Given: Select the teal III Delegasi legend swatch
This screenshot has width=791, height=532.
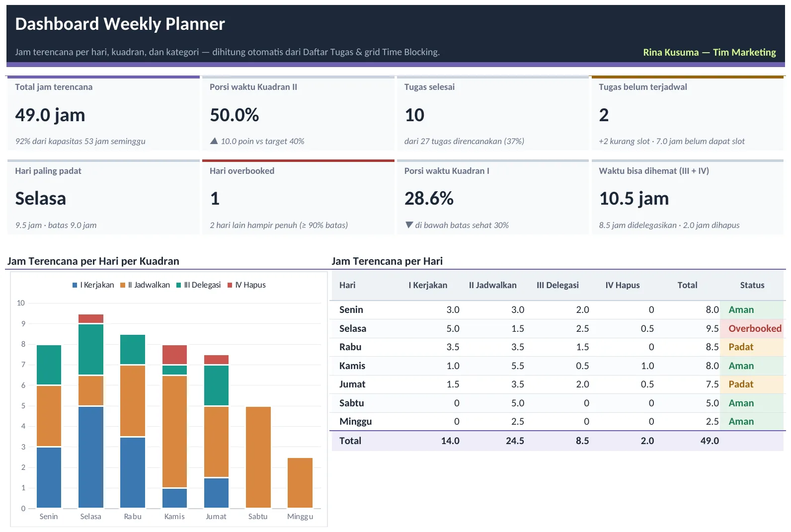Looking at the screenshot, I should point(179,285).
